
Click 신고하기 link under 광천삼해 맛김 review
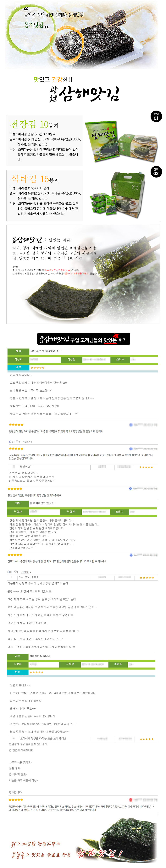pyautogui.click(x=27, y=442)
